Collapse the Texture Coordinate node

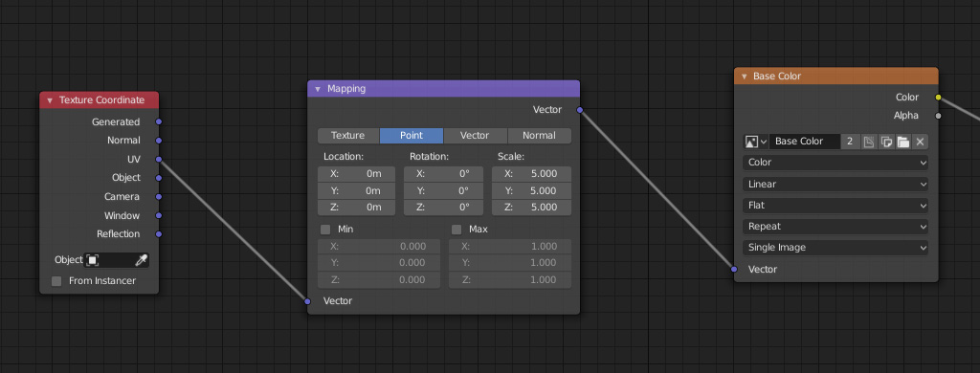tap(50, 100)
